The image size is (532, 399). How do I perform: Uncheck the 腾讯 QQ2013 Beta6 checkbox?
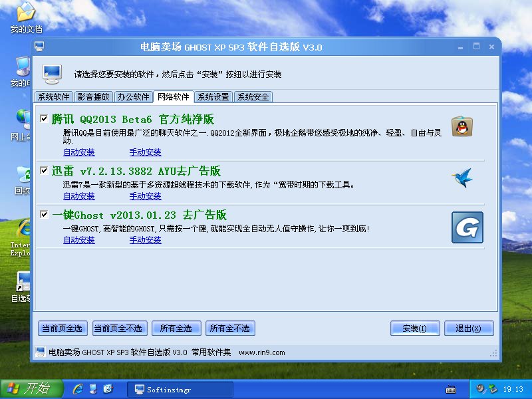tap(44, 119)
